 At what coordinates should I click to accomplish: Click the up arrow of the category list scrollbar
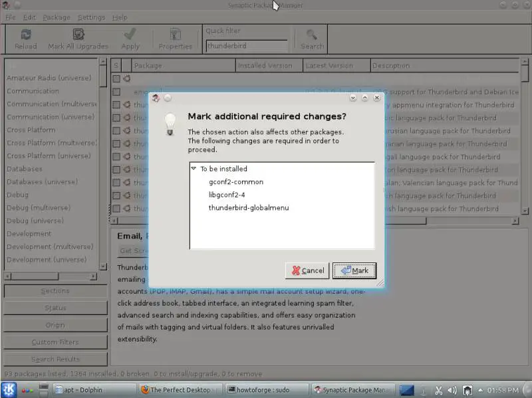pos(103,62)
